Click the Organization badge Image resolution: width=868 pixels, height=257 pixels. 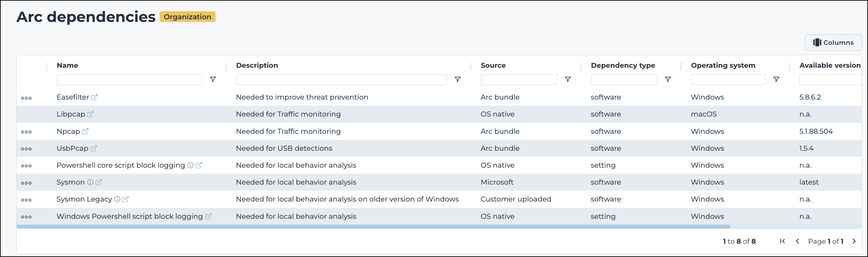click(x=187, y=17)
